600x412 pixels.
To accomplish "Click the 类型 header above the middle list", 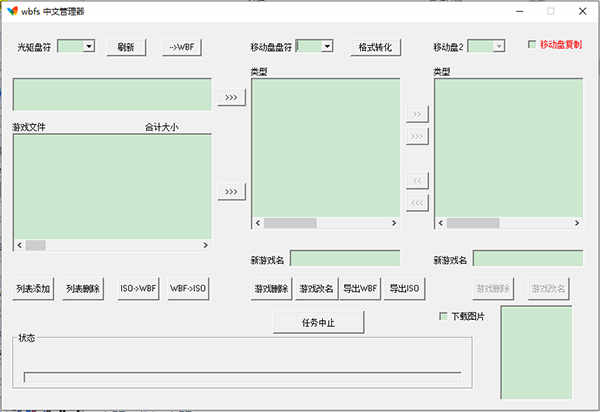I will [259, 72].
